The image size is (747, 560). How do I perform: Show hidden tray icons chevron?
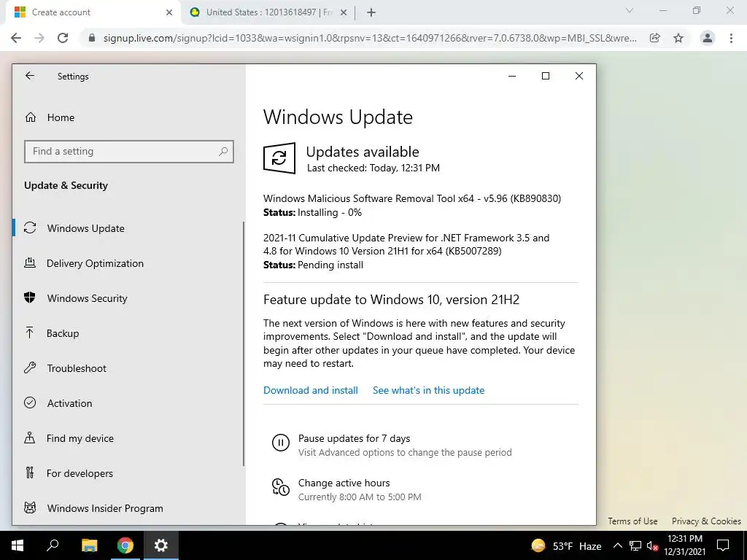click(617, 545)
